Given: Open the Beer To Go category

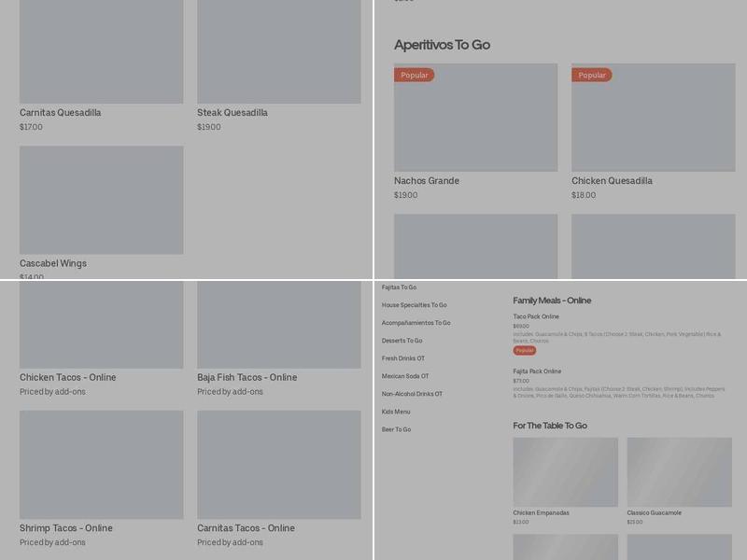Looking at the screenshot, I should click(x=396, y=429).
